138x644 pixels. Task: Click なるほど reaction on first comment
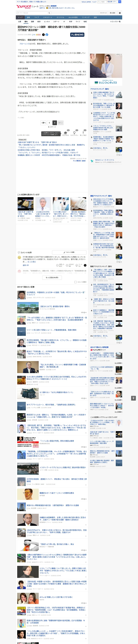click(x=70, y=265)
